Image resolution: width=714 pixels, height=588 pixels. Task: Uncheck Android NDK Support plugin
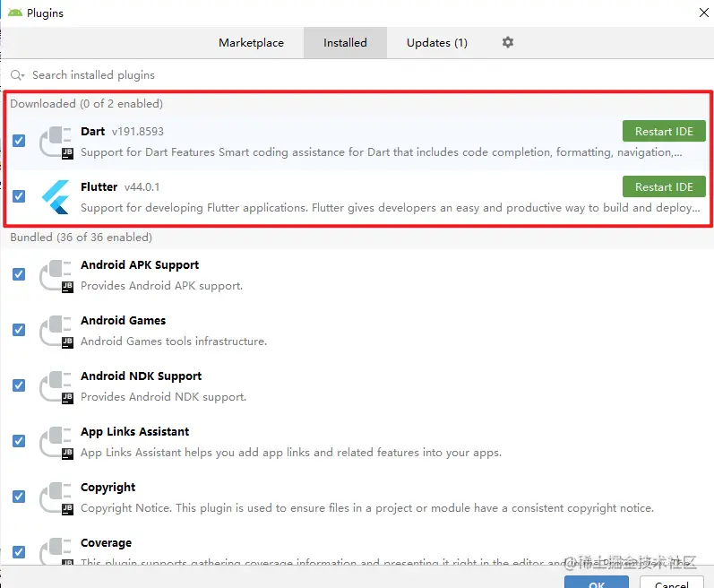tap(19, 385)
